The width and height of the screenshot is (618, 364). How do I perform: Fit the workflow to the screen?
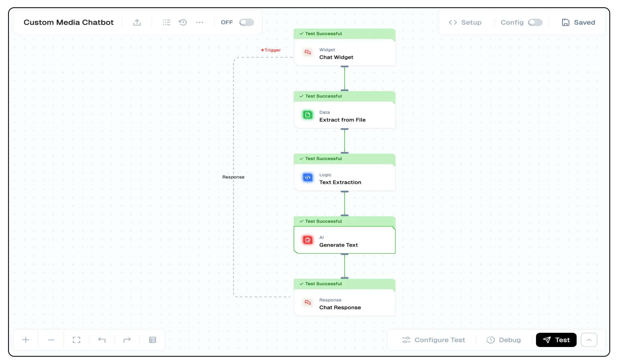pos(76,339)
